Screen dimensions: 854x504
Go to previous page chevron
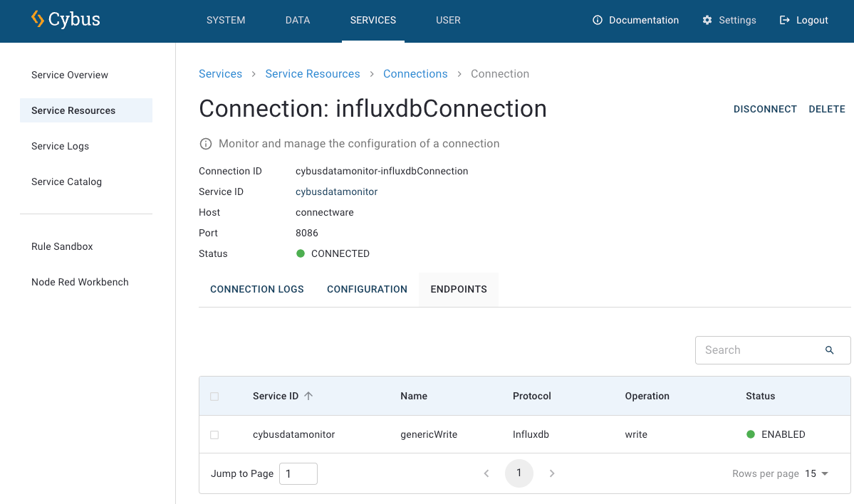click(486, 473)
